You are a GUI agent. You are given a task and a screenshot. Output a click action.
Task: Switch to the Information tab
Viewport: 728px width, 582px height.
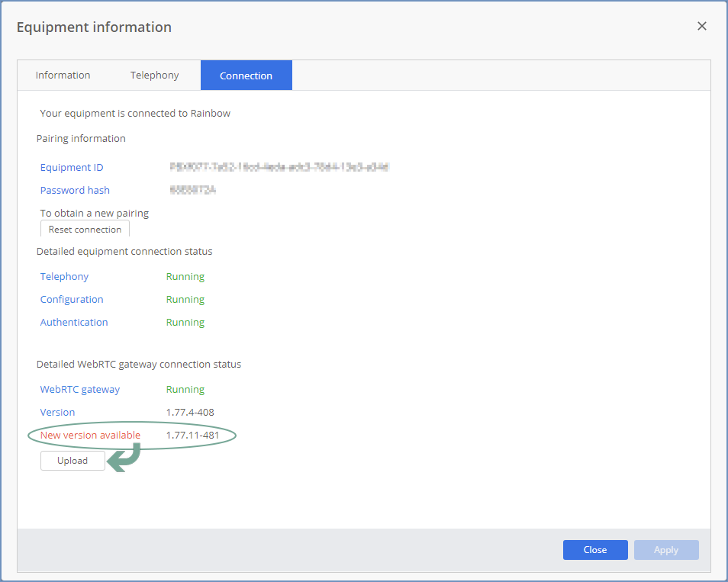(63, 76)
